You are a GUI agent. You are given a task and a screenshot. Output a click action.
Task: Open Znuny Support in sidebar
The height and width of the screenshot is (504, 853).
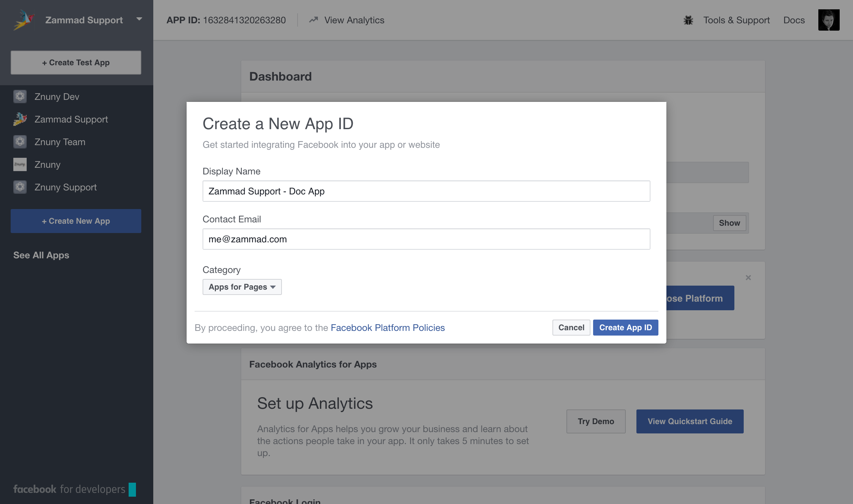pyautogui.click(x=66, y=187)
